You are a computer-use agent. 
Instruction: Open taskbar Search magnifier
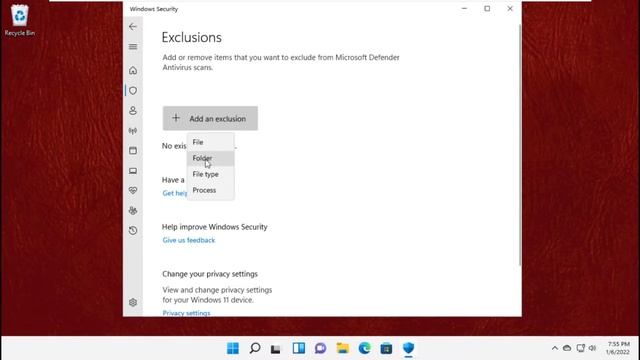coord(255,348)
